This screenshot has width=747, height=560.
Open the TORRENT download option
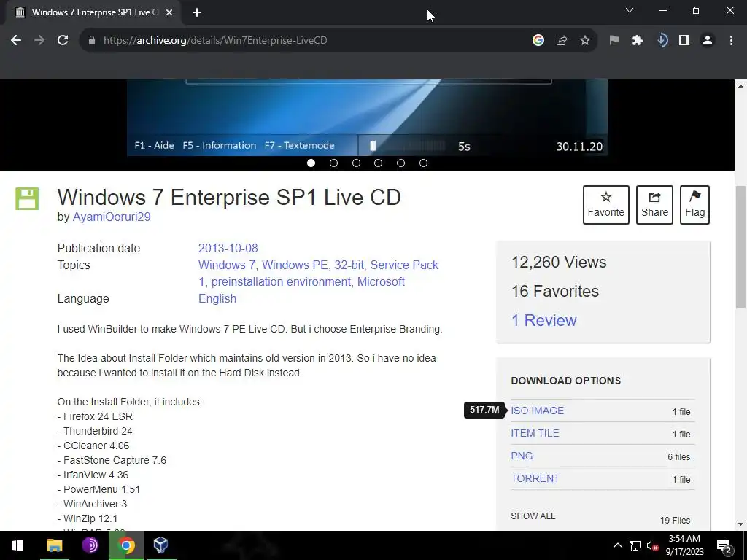[535, 478]
